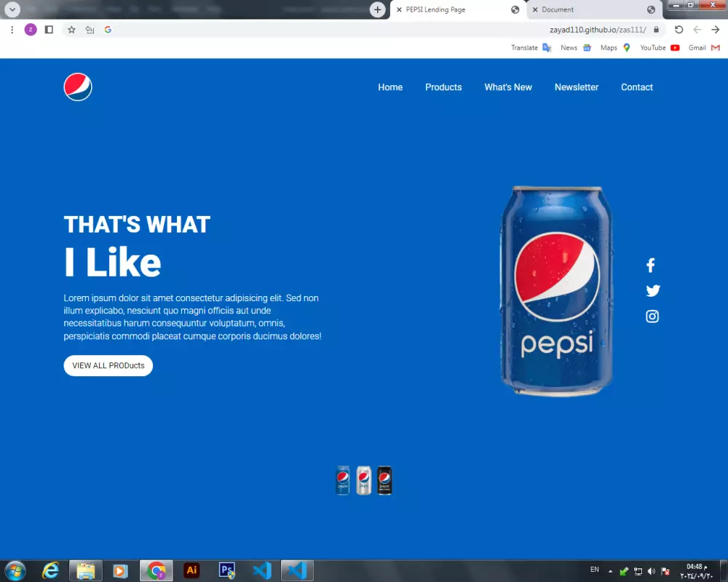The width and height of the screenshot is (728, 582).
Task: Open the YouTube bookmark
Action: 660,48
